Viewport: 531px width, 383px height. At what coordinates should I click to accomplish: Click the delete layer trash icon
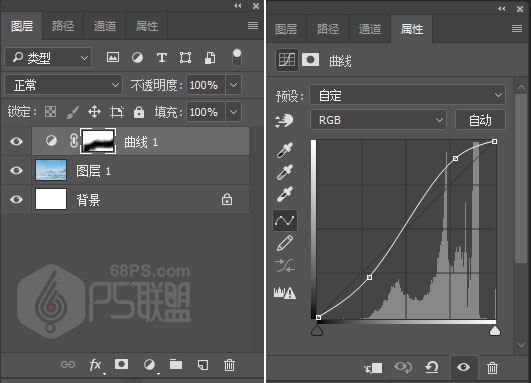[229, 365]
